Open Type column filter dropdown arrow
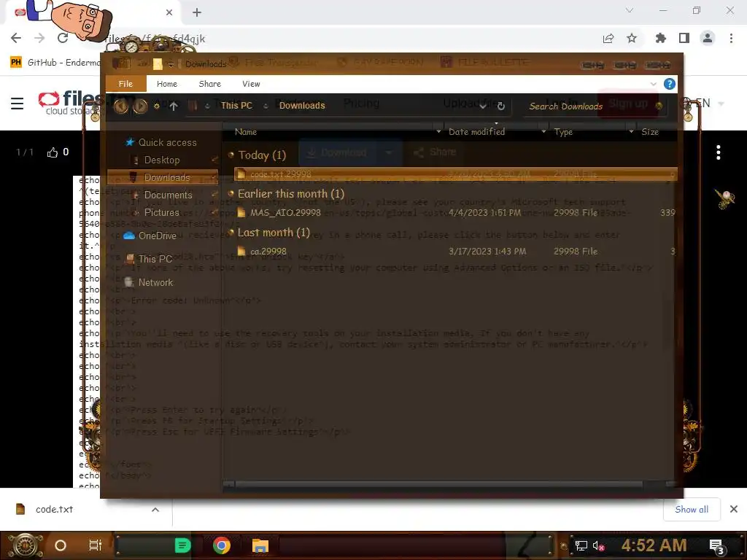The height and width of the screenshot is (560, 747). point(631,131)
